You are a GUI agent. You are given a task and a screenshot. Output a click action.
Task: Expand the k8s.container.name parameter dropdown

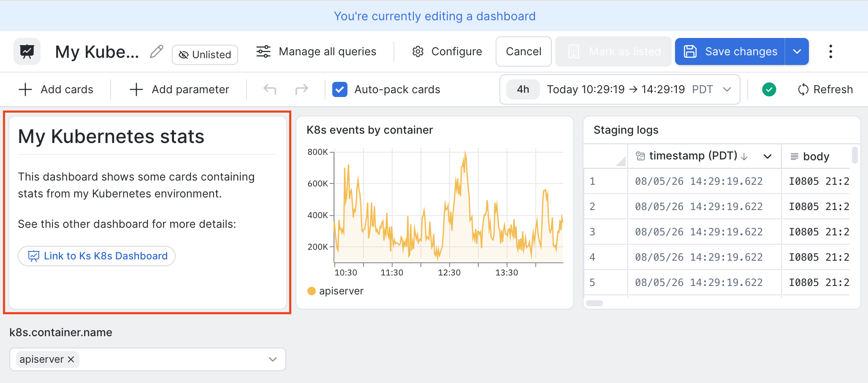[x=273, y=359]
